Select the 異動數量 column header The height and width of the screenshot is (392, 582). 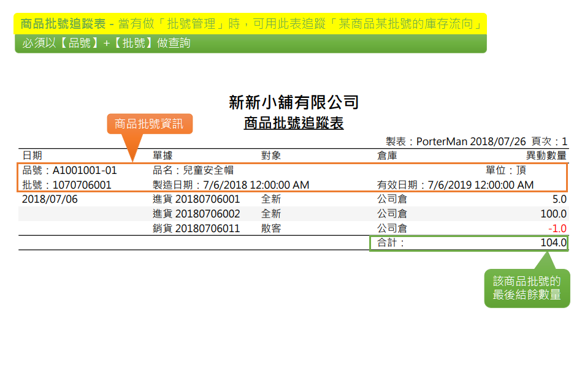546,156
